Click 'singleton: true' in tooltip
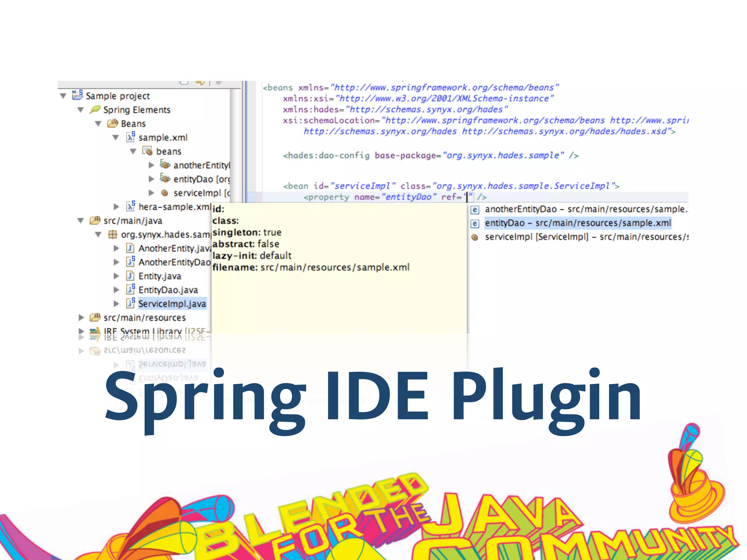The image size is (747, 560). pyautogui.click(x=247, y=233)
